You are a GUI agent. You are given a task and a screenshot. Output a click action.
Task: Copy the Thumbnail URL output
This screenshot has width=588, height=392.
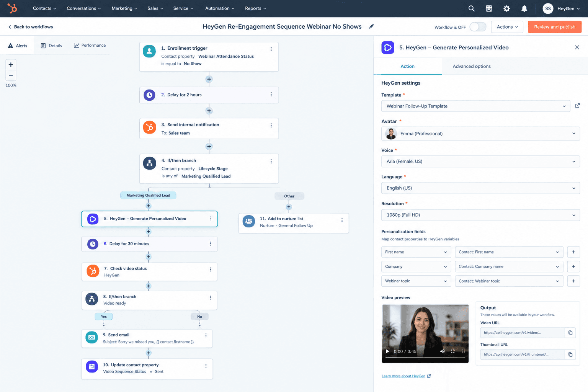pos(570,354)
